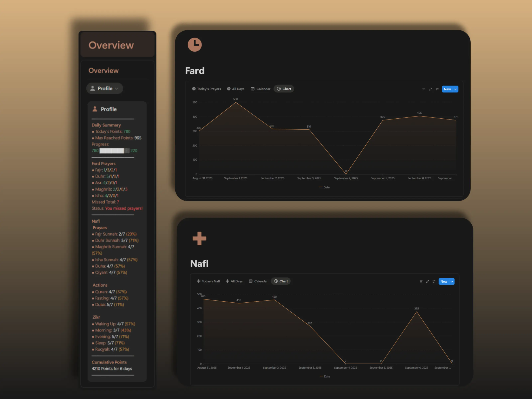Image resolution: width=532 pixels, height=399 pixels.
Task: Switch to Today's Prayers tab
Action: [x=206, y=89]
